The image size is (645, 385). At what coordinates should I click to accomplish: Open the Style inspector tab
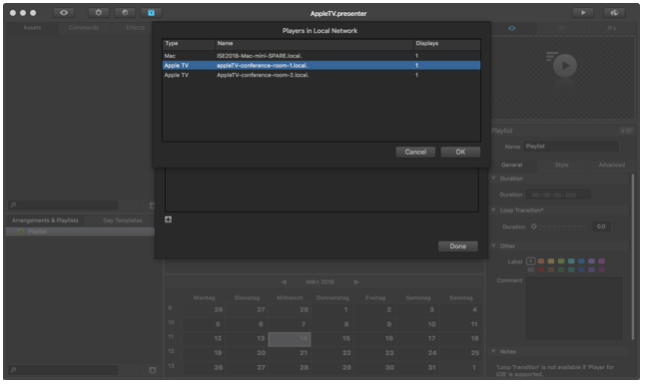click(x=561, y=165)
